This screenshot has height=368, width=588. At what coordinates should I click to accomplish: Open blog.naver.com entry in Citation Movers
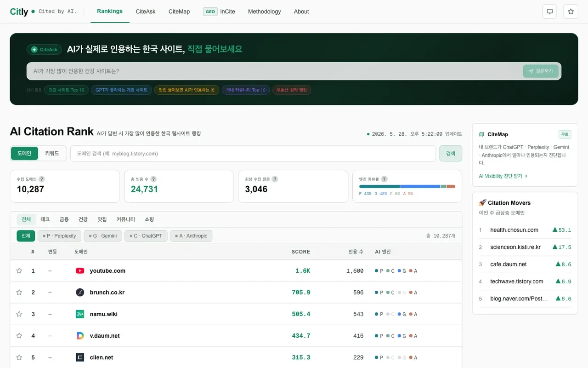click(x=519, y=299)
